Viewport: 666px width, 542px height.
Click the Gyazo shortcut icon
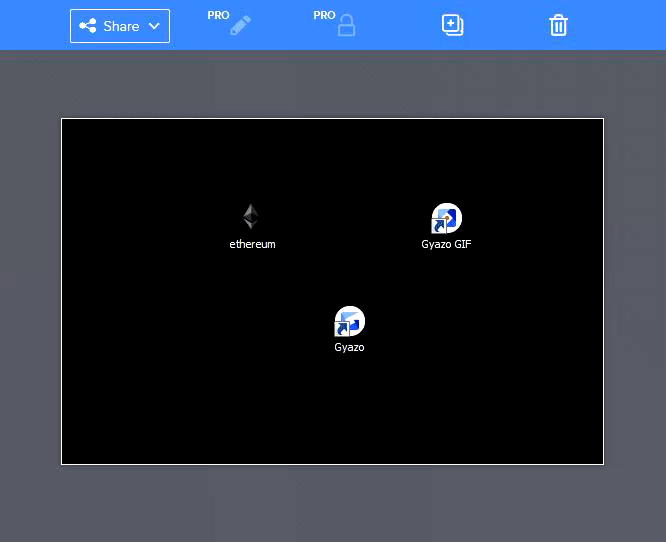pyautogui.click(x=349, y=321)
